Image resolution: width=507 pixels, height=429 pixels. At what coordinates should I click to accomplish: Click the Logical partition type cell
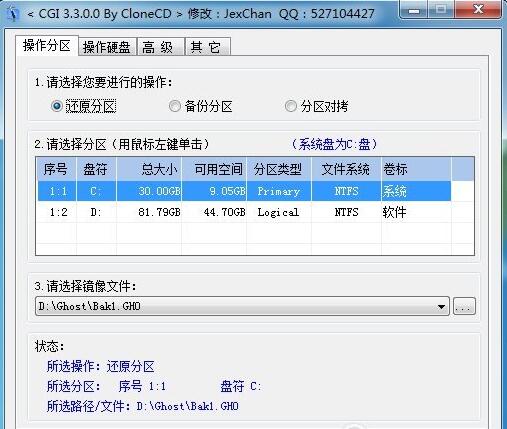[279, 212]
